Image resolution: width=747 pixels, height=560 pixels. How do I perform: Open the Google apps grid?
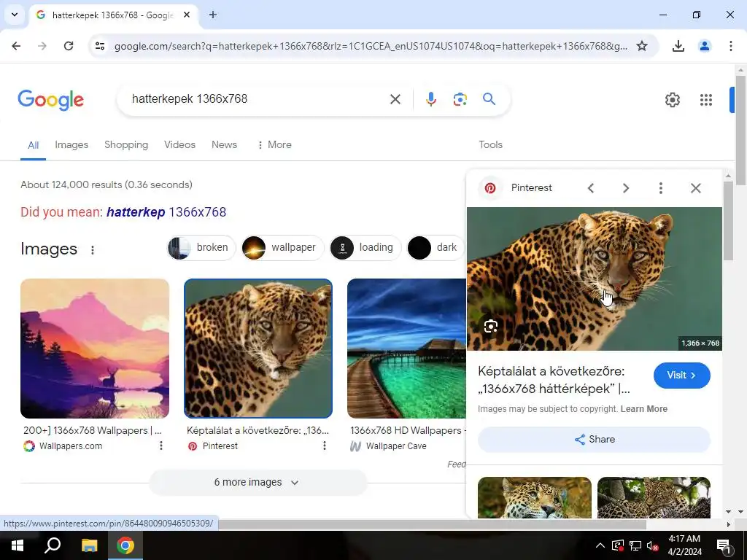pyautogui.click(x=705, y=100)
